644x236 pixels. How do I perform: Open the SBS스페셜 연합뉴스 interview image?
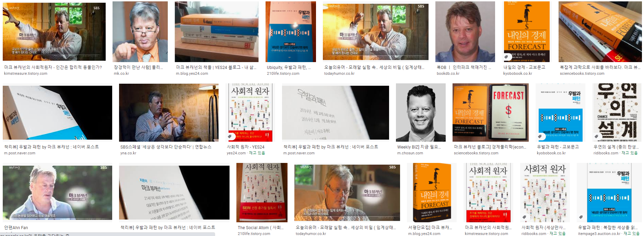(x=169, y=113)
